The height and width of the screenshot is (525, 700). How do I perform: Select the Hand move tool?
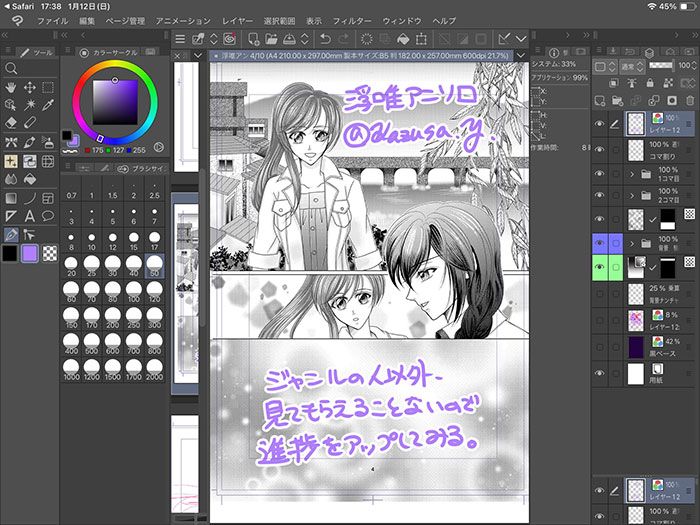tap(11, 86)
